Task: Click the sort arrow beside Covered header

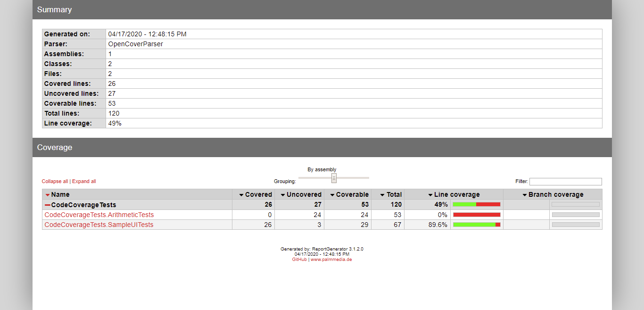Action: tap(241, 195)
